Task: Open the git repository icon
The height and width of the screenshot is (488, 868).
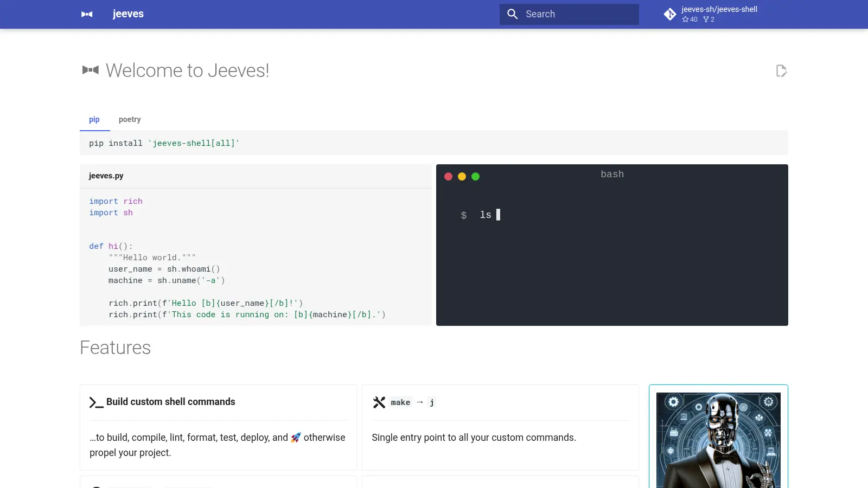Action: [670, 14]
